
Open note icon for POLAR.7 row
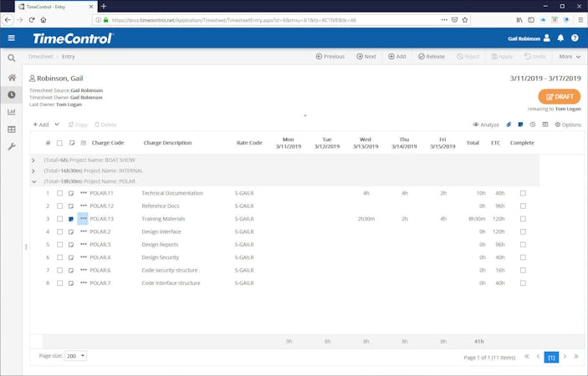[71, 283]
